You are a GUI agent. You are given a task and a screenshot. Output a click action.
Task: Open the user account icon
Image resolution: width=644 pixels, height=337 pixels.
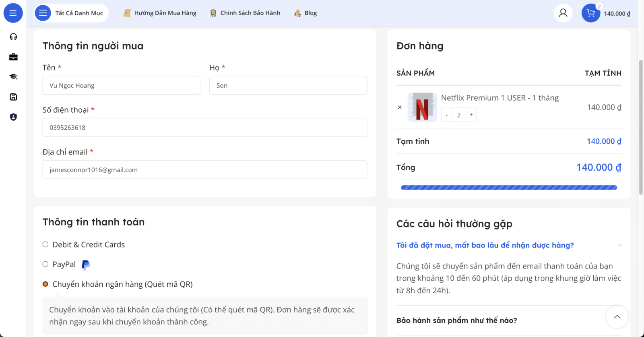[x=563, y=13]
